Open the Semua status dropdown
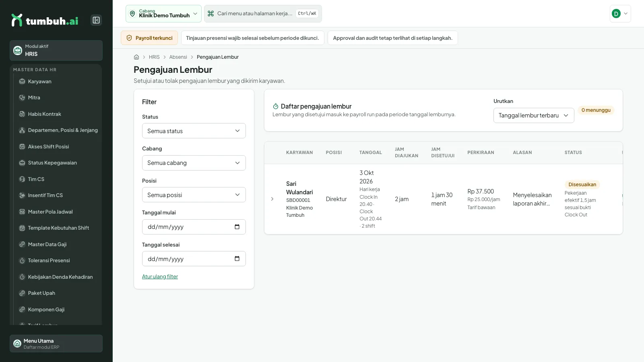Screen dimensions: 644x362 (194, 131)
